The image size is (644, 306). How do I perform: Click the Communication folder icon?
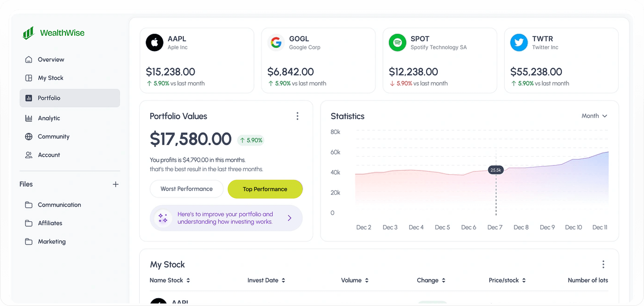[x=29, y=205]
